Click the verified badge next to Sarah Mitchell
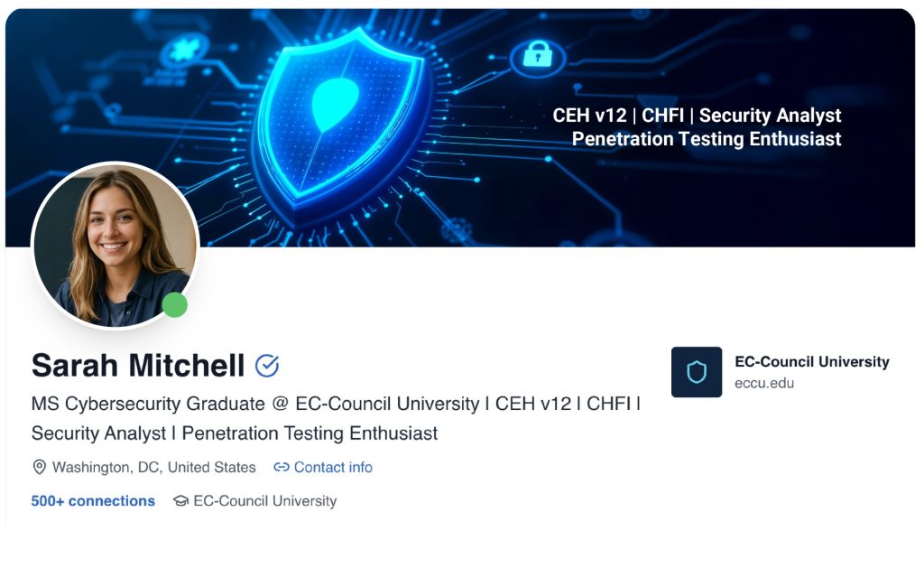The height and width of the screenshot is (577, 924). (267, 366)
